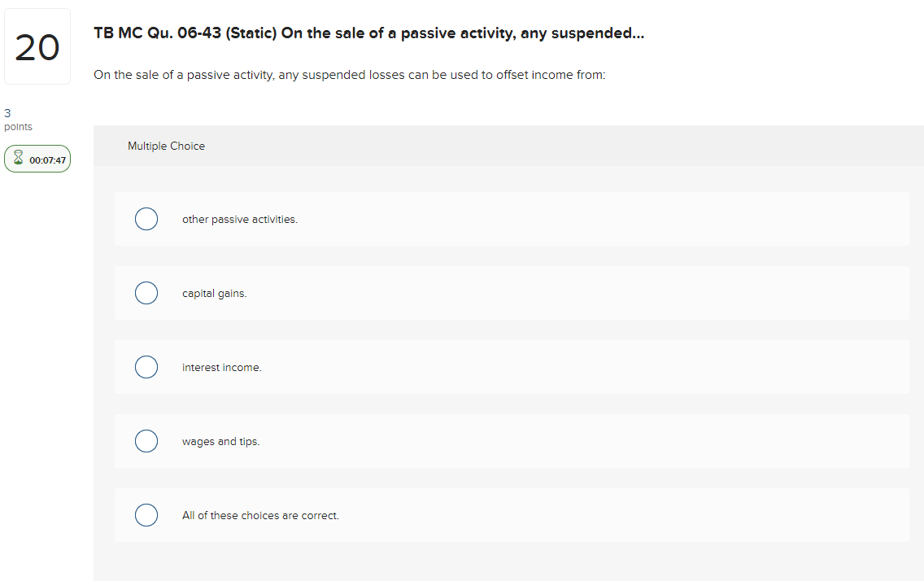Image resolution: width=924 pixels, height=581 pixels.
Task: Select the capital gains answer option
Action: pos(146,293)
